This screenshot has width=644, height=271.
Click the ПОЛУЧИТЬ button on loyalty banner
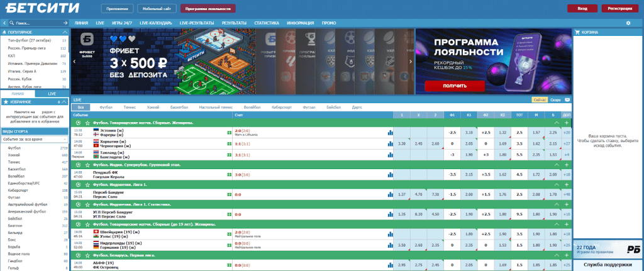click(x=455, y=86)
